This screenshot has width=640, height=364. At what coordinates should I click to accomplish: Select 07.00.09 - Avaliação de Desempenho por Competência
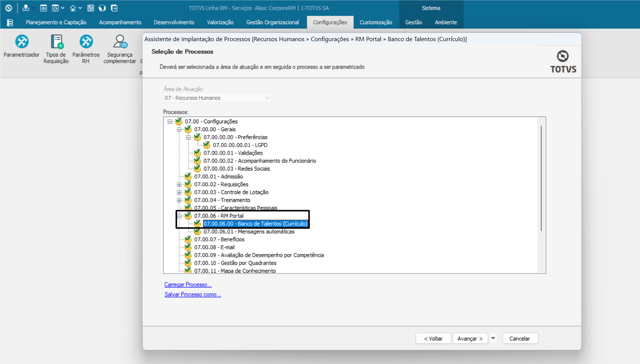[x=259, y=255]
